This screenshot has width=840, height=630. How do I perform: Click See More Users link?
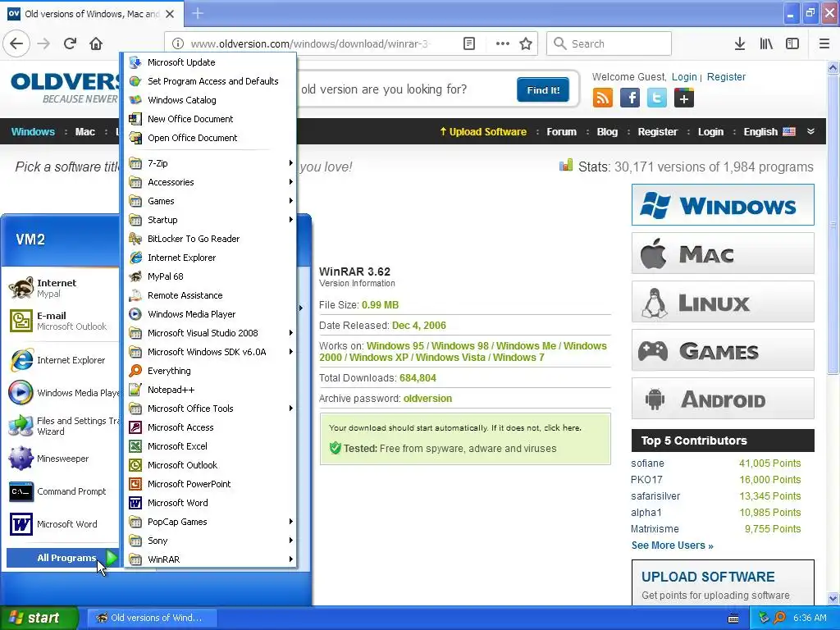673,546
